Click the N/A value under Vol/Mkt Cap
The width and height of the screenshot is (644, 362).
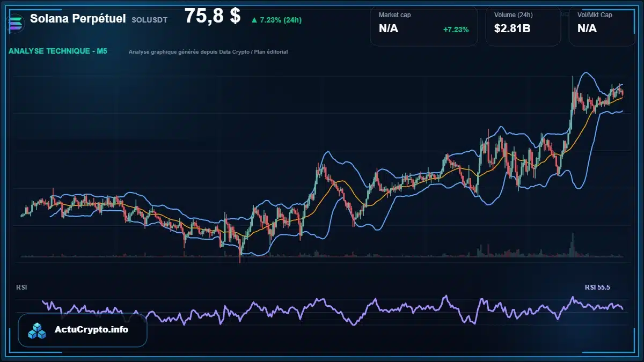click(587, 29)
